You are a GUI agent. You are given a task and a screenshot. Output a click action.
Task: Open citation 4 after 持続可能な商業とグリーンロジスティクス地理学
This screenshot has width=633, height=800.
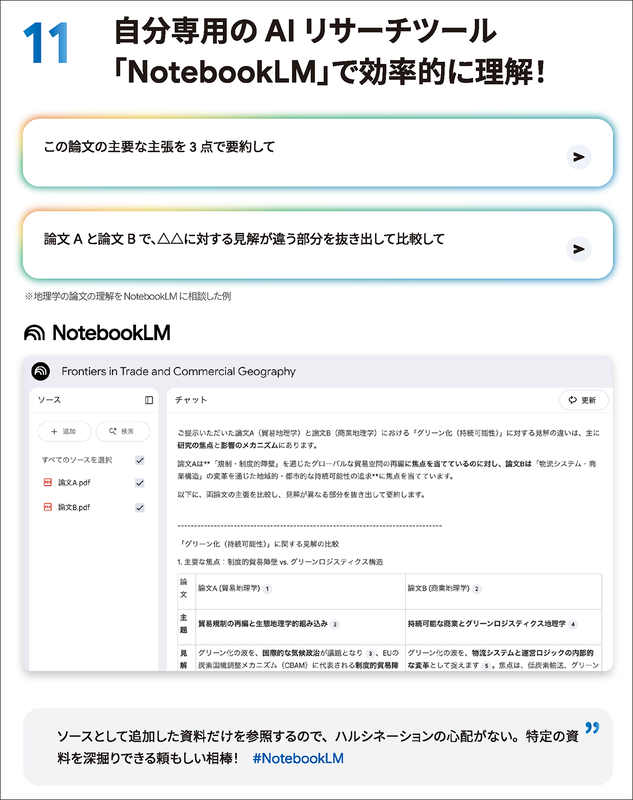[573, 624]
